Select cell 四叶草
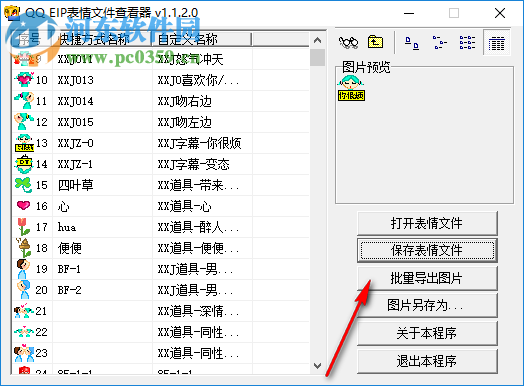The image size is (524, 386). (x=76, y=185)
